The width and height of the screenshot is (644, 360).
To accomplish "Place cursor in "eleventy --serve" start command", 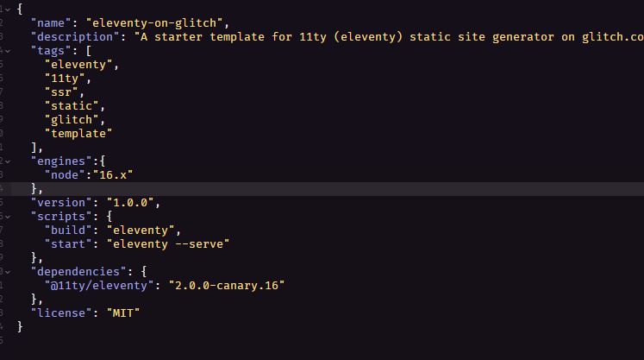I will coord(168,244).
